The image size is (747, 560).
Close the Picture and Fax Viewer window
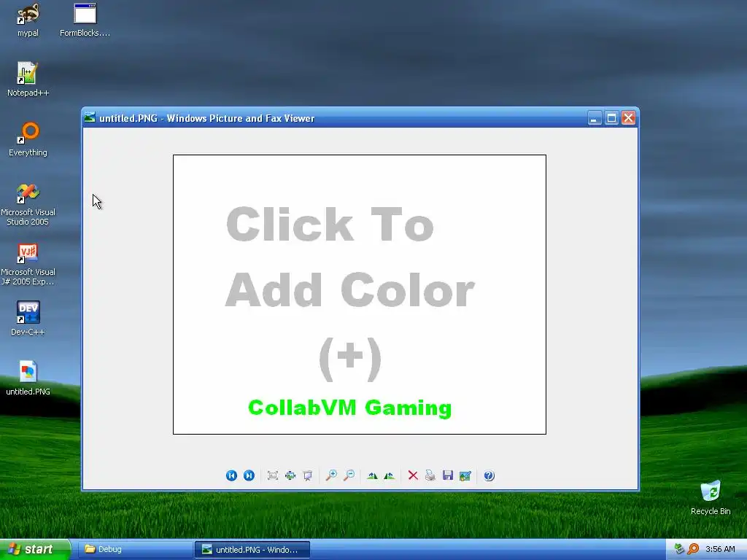coord(628,117)
